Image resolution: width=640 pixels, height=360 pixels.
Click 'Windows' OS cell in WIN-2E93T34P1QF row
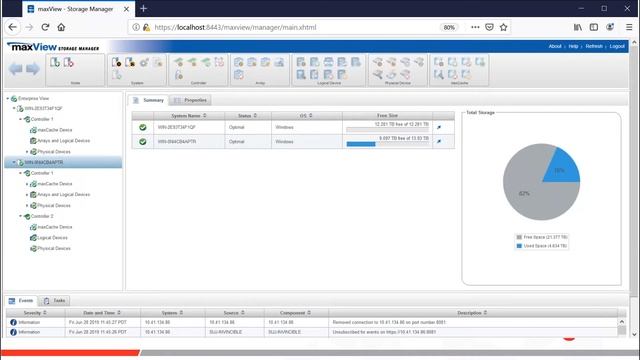click(284, 127)
